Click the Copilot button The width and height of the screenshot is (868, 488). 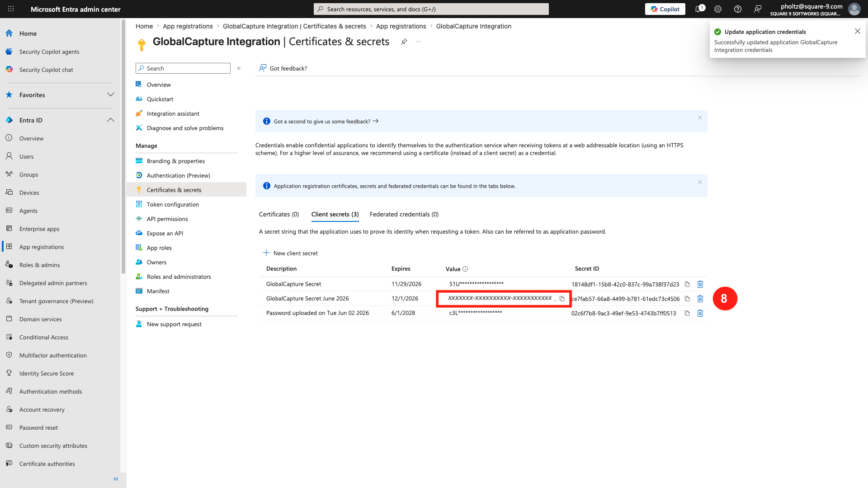point(665,9)
